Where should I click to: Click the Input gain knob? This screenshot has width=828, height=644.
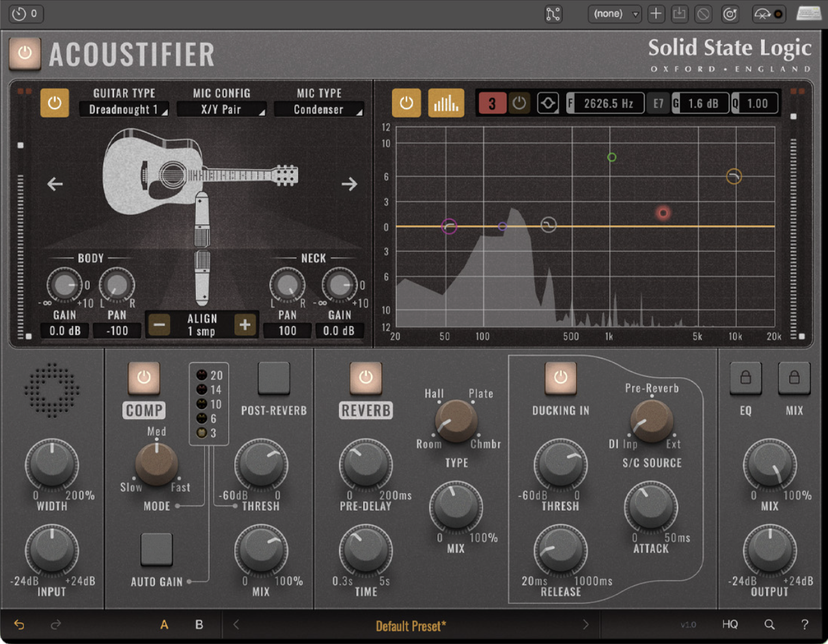52,550
